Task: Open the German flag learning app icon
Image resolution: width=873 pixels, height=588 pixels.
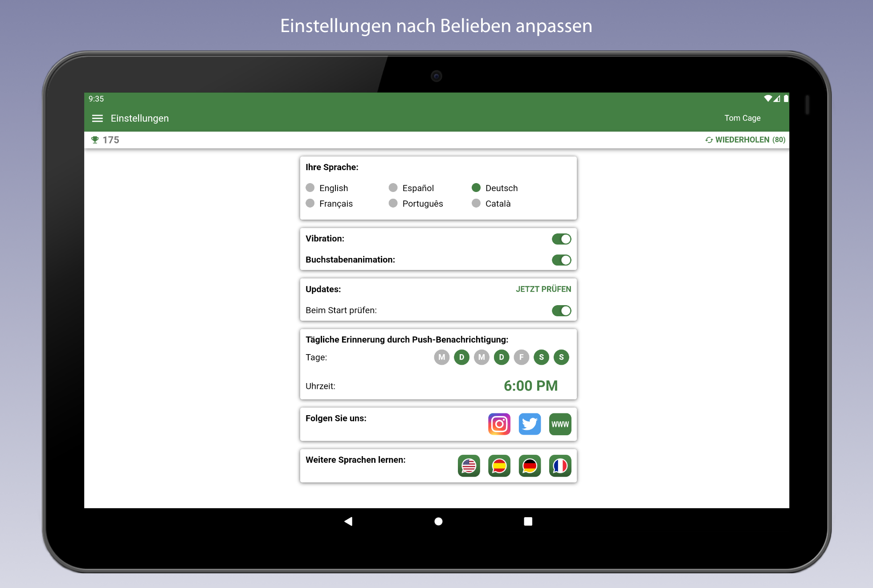Action: tap(530, 466)
